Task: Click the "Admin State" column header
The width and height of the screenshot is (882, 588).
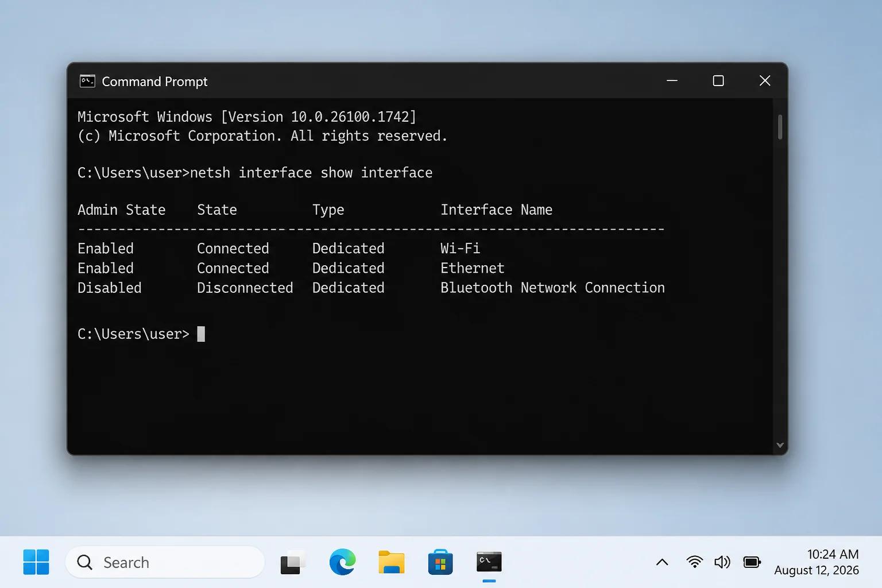Action: [122, 210]
